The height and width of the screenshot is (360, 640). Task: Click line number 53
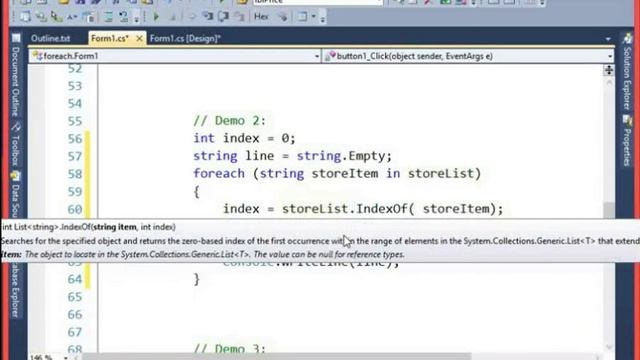pos(75,86)
